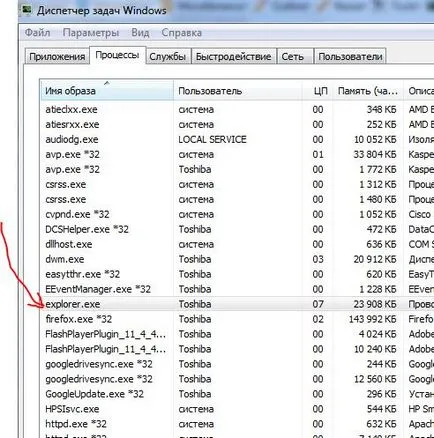The width and height of the screenshot is (434, 438).
Task: Select the EEventManager.exe *32 process
Action: point(237,289)
